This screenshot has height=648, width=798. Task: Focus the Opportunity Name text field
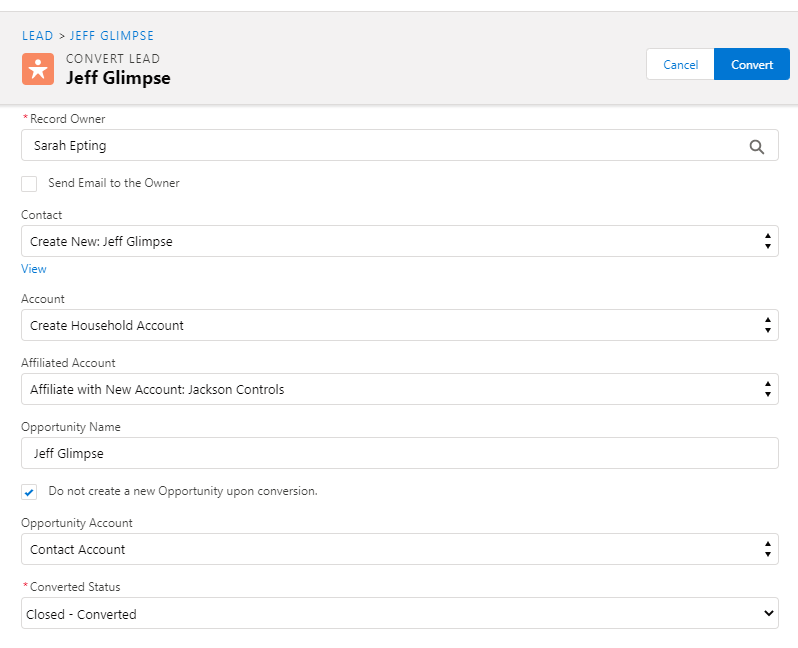pyautogui.click(x=398, y=453)
